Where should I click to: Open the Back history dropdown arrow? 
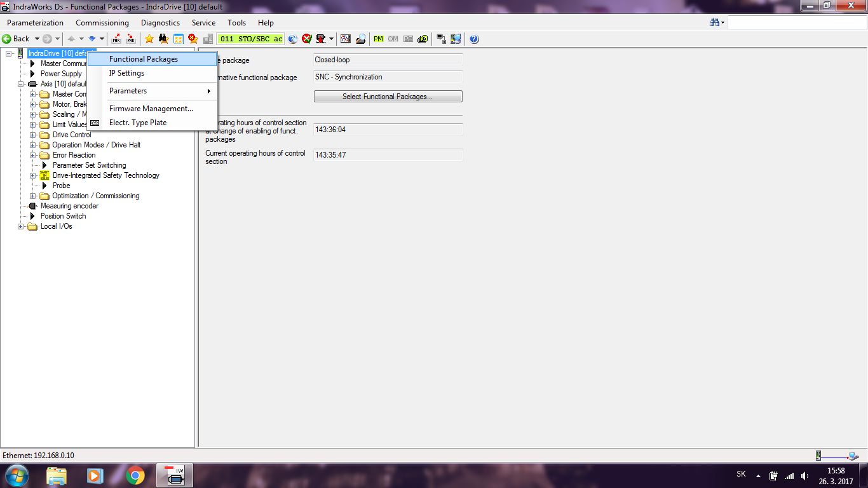[x=37, y=39]
